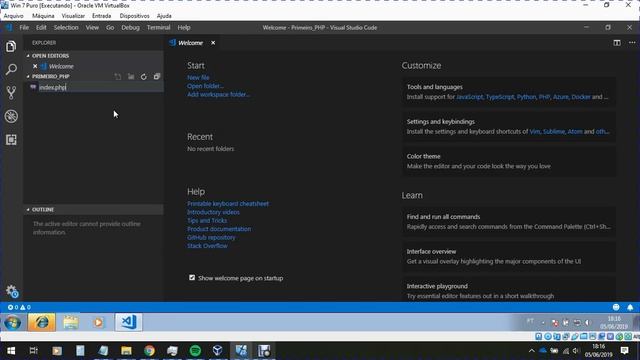Image resolution: width=640 pixels, height=360 pixels.
Task: Open the Edit menu in VS Code
Action: point(41,27)
